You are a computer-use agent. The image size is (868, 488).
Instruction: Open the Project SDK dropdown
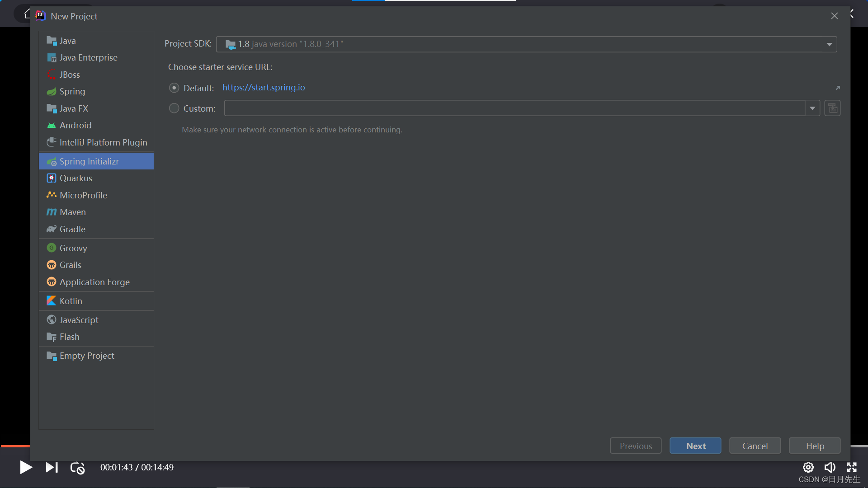[829, 44]
